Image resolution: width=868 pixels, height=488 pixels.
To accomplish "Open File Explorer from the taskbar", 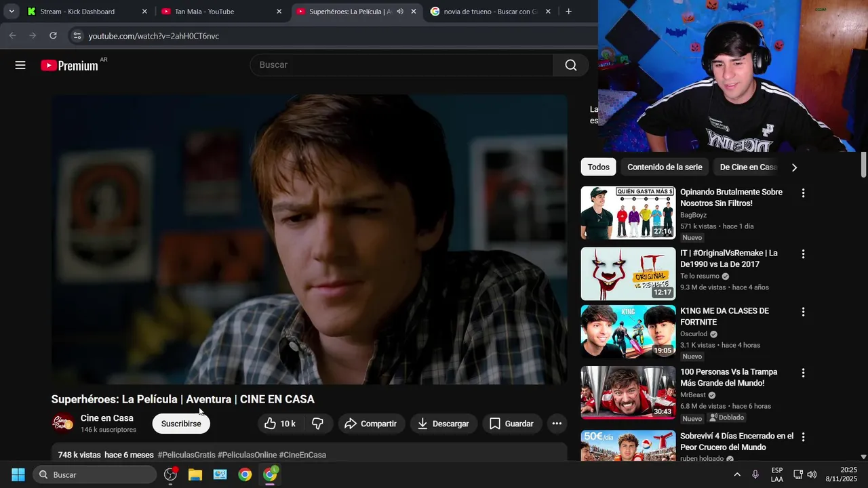I will click(195, 474).
